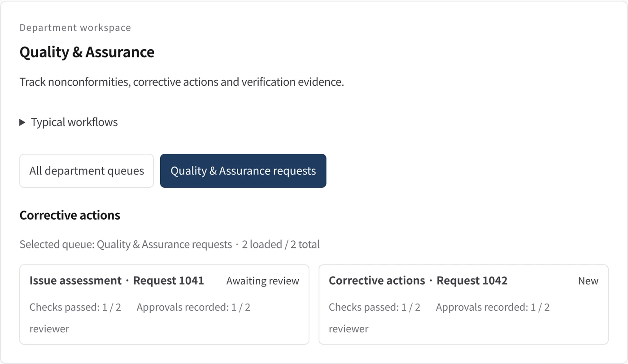Switch to All department queues
Screen dimensions: 628x364
(x=87, y=171)
